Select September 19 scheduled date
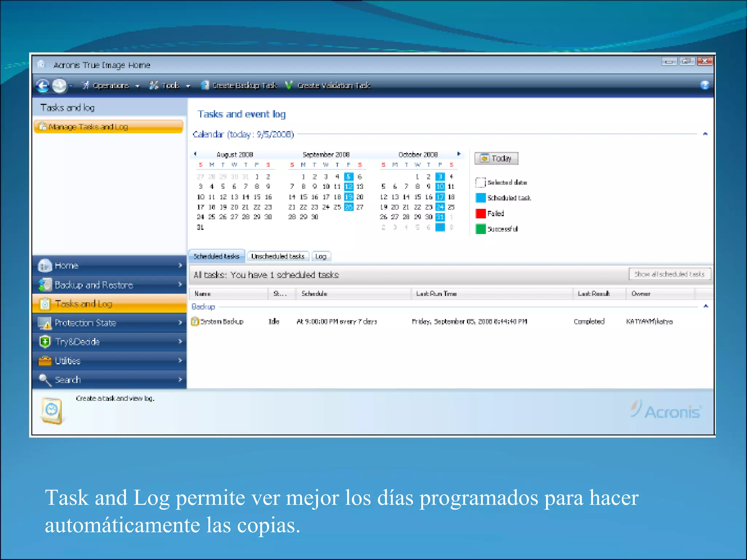747x560 pixels. pos(349,197)
